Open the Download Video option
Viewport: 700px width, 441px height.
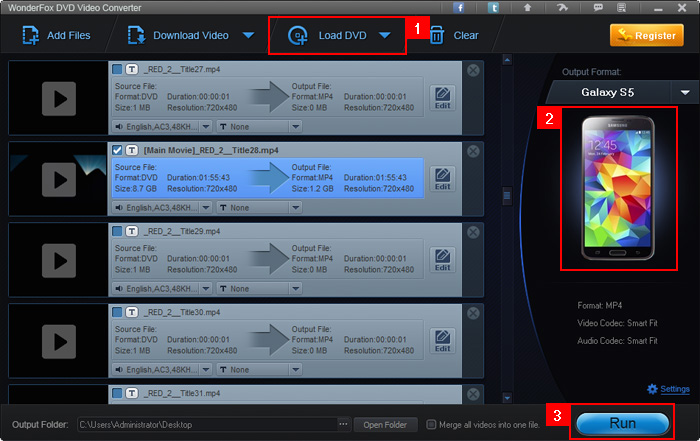pyautogui.click(x=179, y=35)
